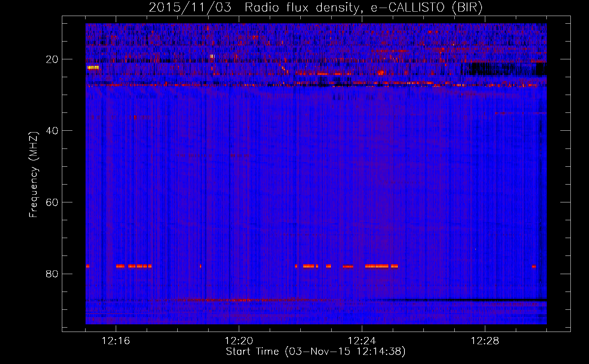The height and width of the screenshot is (364, 589).
Task: Select the 12:24 time tick label
Action: [x=362, y=341]
